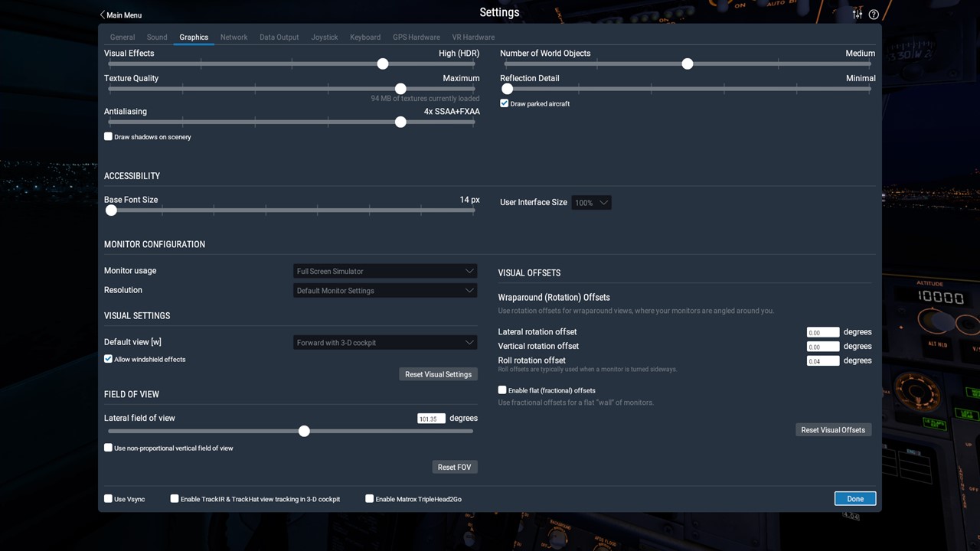The image size is (980, 551).
Task: Open the help question mark icon
Action: 874,14
